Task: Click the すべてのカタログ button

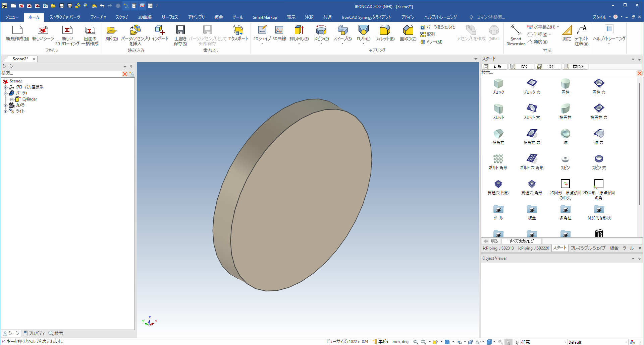Action: click(x=521, y=241)
